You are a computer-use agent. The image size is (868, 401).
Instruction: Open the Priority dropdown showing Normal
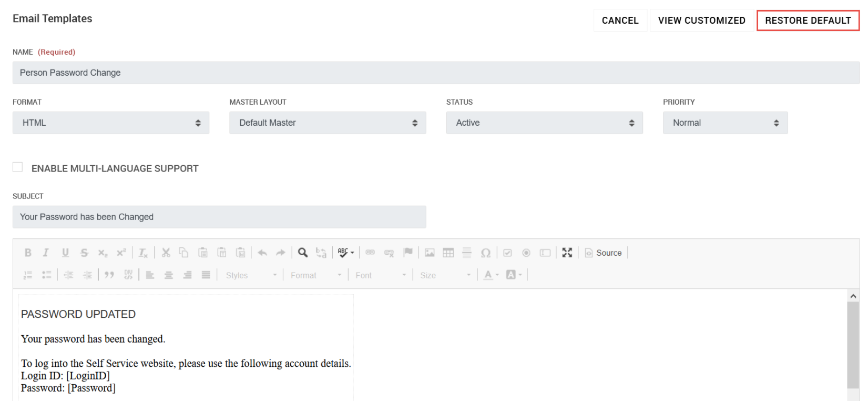tap(725, 123)
